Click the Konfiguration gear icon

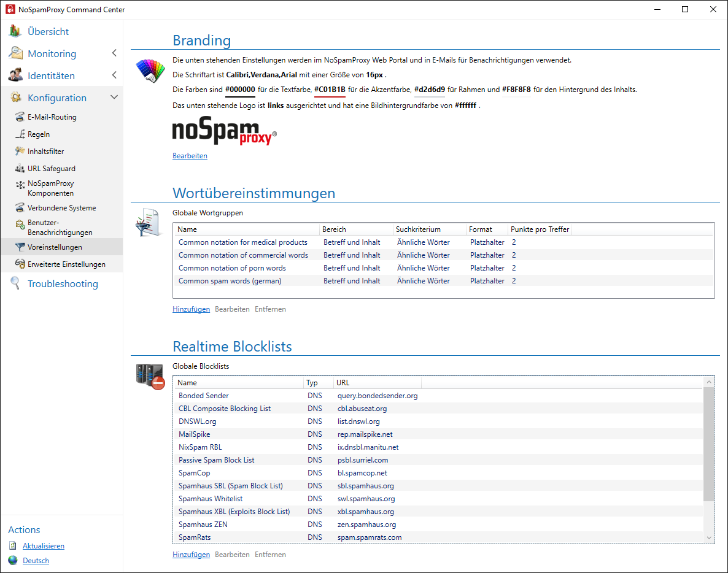coord(16,98)
